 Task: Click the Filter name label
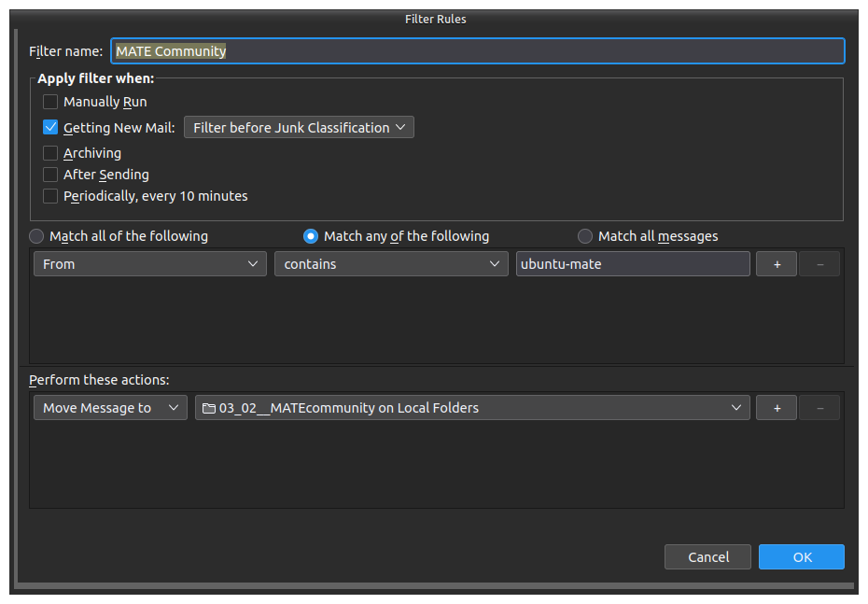click(66, 51)
